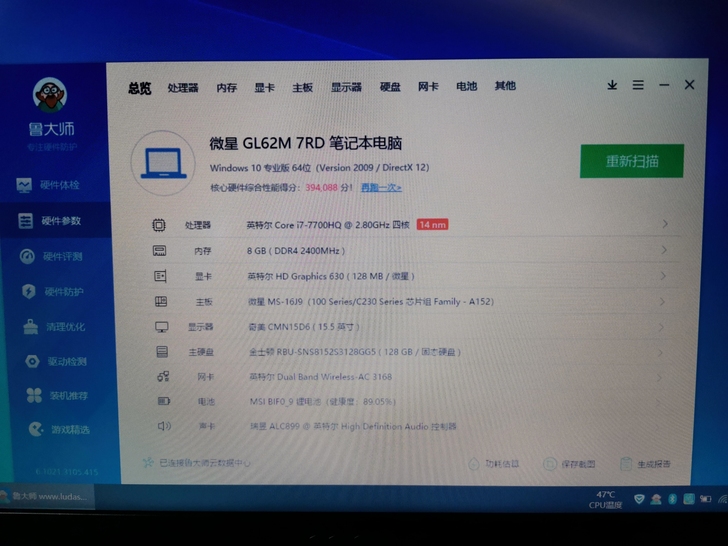The image size is (728, 546).
Task: Click 功耗估算 power estimate button
Action: 494,464
